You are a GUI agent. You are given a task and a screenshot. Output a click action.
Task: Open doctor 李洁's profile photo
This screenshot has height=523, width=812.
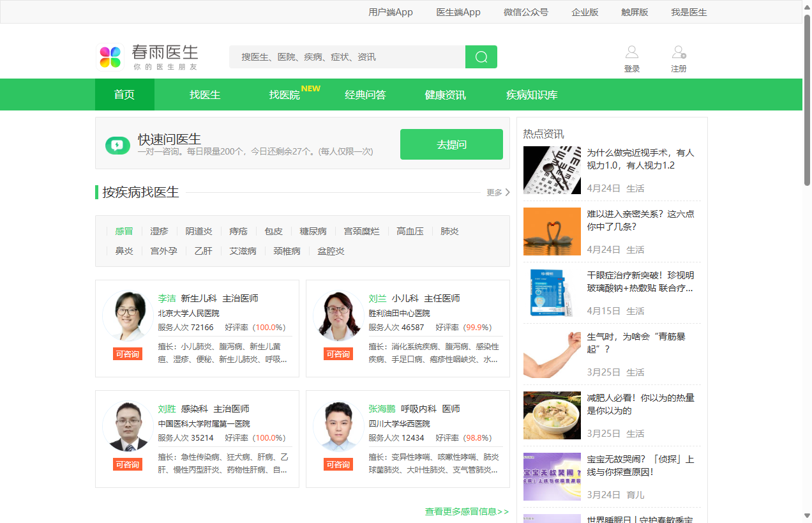tap(128, 315)
